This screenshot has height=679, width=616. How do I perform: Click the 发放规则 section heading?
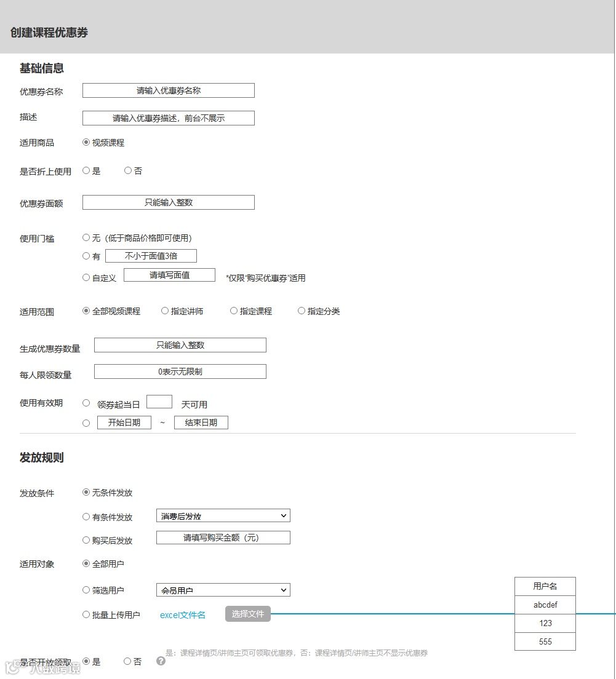(x=42, y=458)
